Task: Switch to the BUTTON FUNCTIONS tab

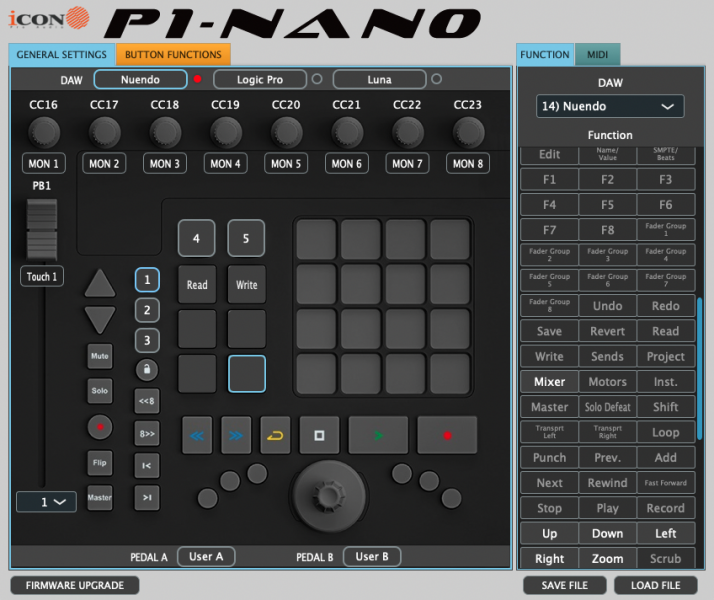Action: (173, 55)
